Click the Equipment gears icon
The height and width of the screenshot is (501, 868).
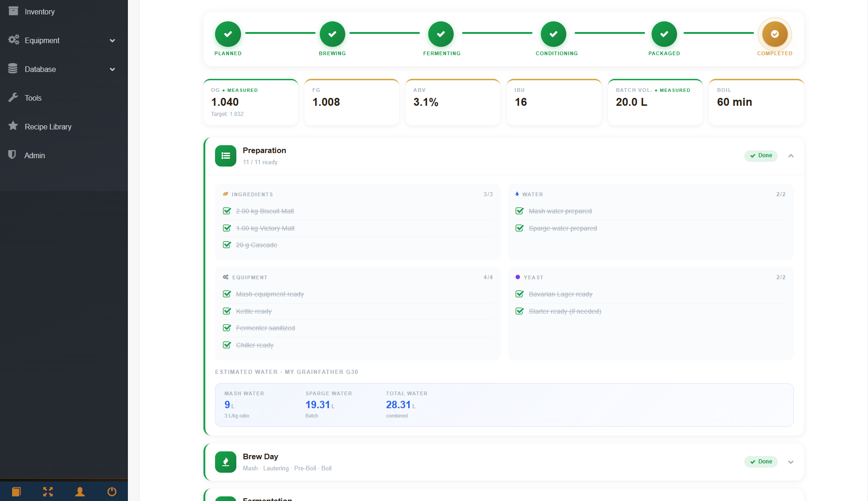click(x=13, y=40)
